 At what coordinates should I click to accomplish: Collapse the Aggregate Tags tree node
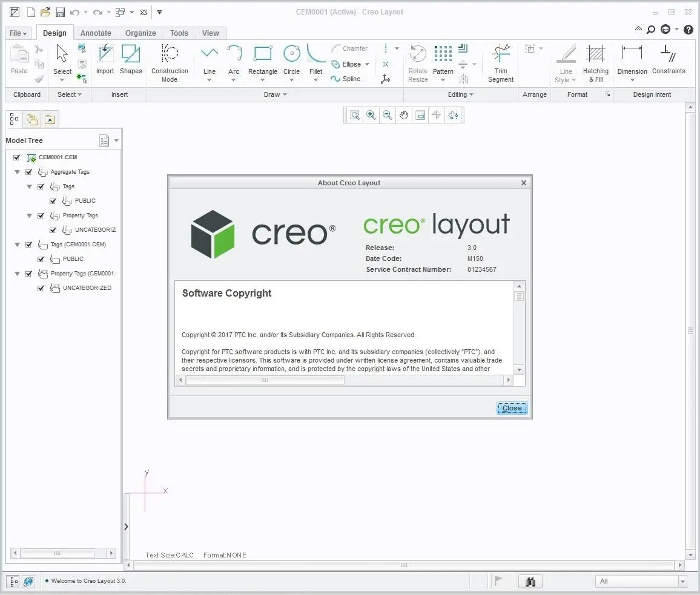[18, 172]
